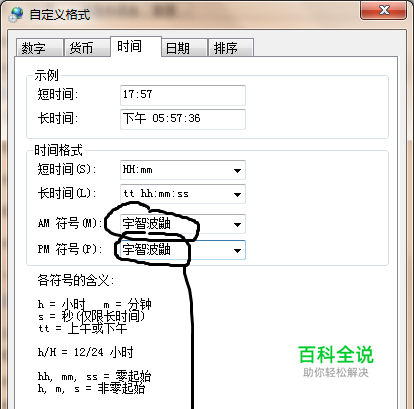Click the globe icon in title bar

[16, 14]
